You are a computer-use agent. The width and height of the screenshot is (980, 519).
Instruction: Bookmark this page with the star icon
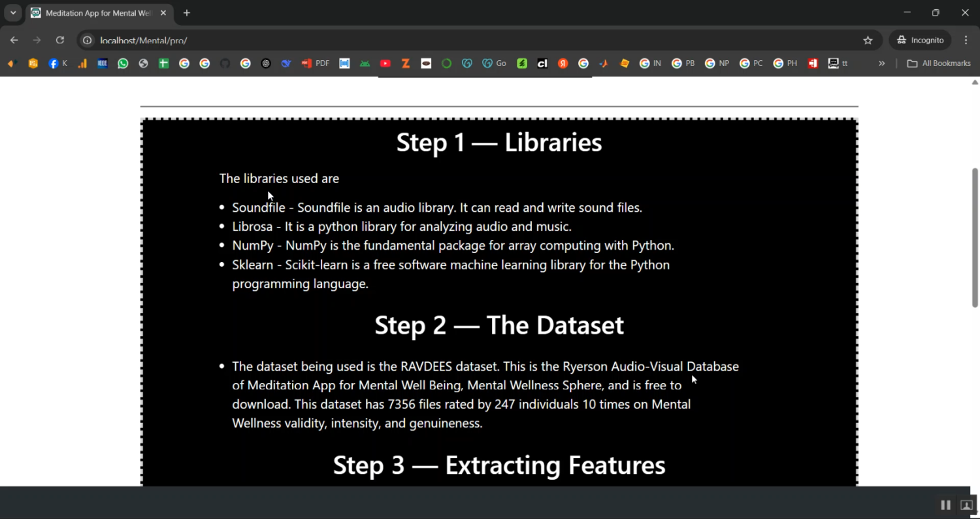point(868,41)
